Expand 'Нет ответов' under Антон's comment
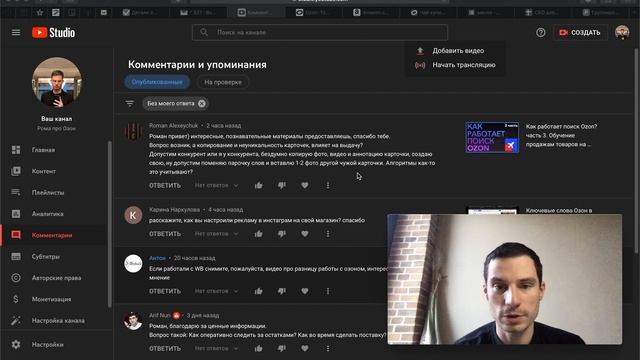Viewport: 640px width, 360px height. click(x=216, y=291)
